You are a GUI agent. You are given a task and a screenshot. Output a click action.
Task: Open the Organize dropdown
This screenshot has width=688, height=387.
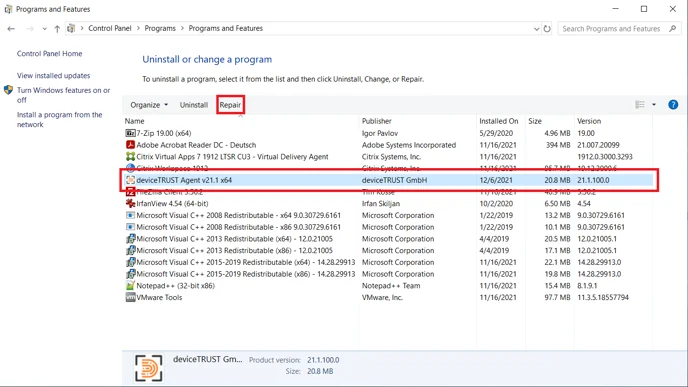pos(149,105)
